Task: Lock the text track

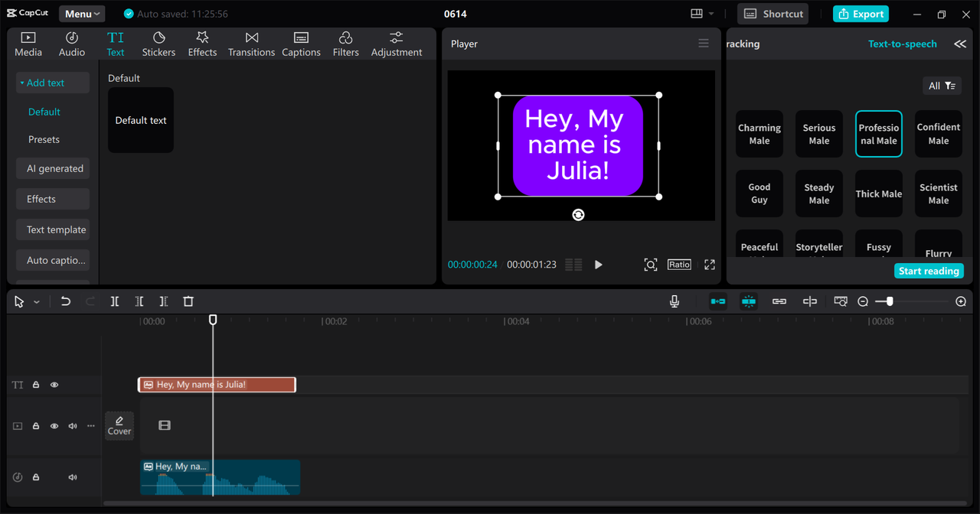Action: coord(36,385)
